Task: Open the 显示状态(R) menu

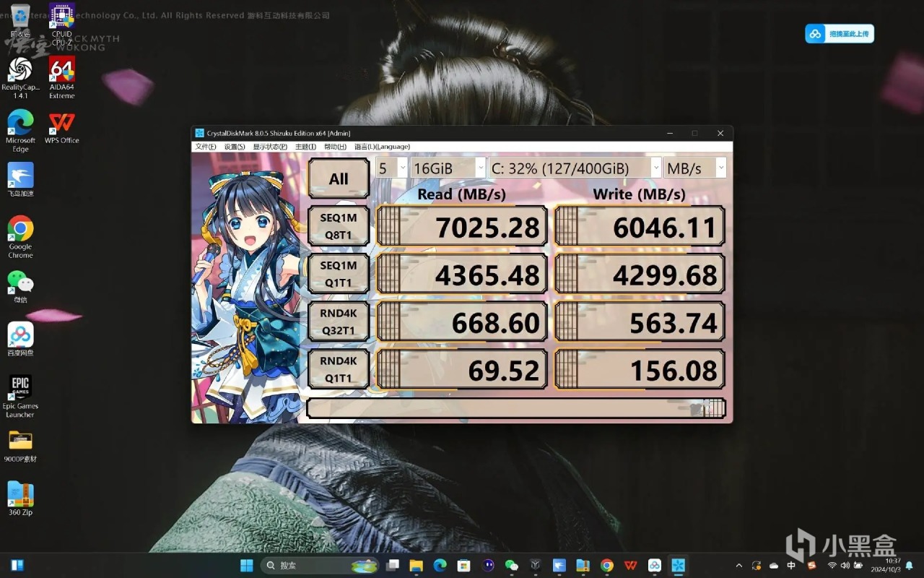Action: [x=270, y=147]
